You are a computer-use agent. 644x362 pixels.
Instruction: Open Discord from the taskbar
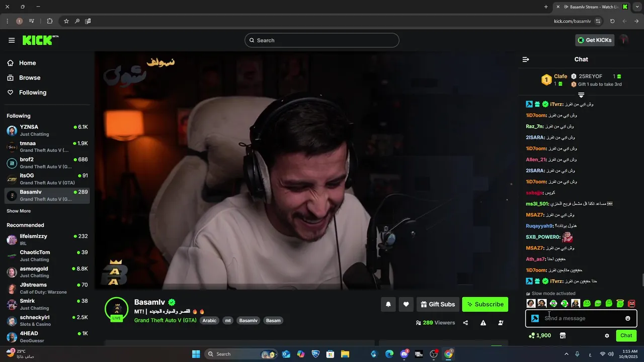(x=404, y=354)
